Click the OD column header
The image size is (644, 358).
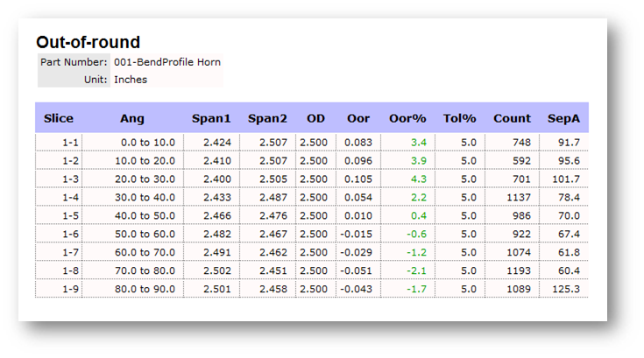point(315,118)
